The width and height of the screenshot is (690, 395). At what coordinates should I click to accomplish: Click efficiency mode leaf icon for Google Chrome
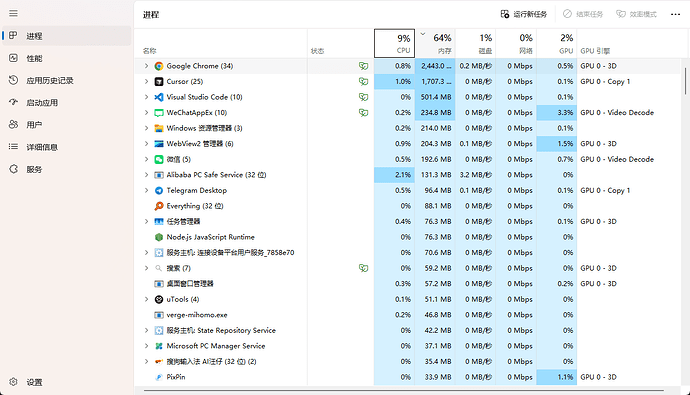[x=363, y=66]
